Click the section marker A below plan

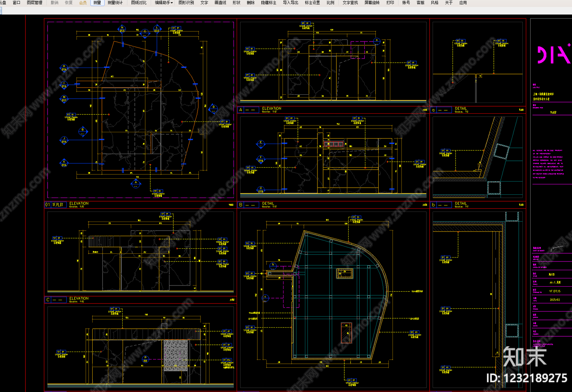(x=135, y=184)
